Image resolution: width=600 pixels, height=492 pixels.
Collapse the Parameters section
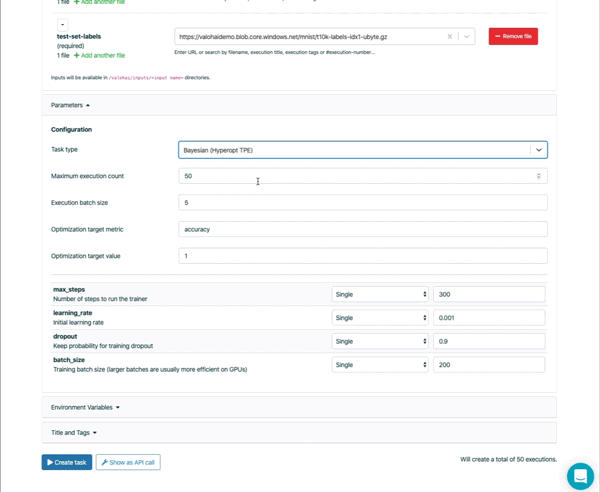tap(70, 105)
